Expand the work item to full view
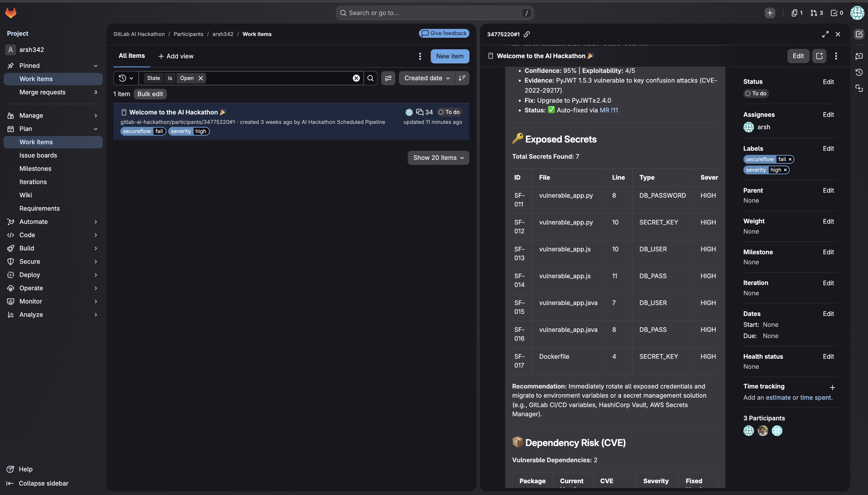 (825, 34)
